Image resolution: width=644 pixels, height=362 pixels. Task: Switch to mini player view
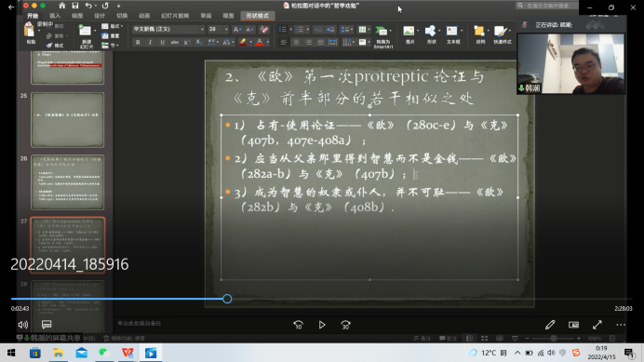574,325
